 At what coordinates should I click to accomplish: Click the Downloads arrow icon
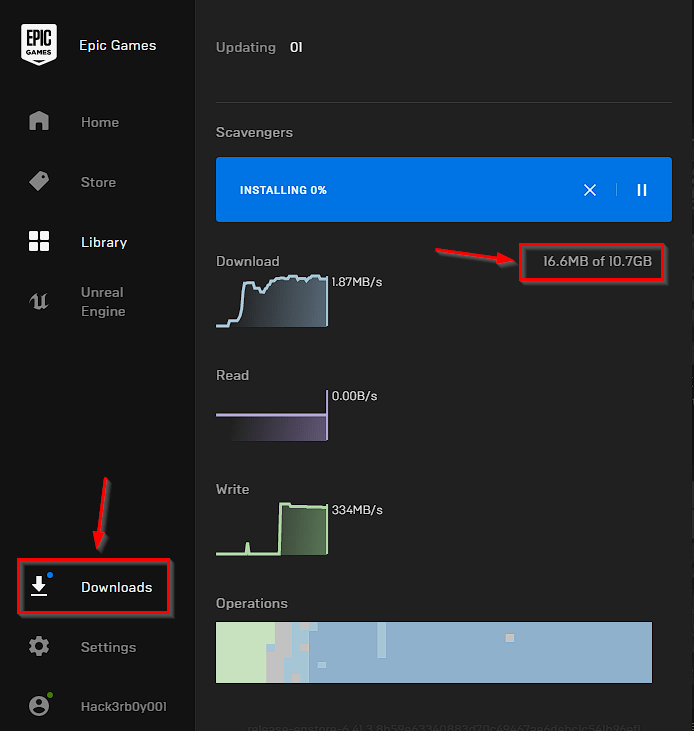pos(39,586)
